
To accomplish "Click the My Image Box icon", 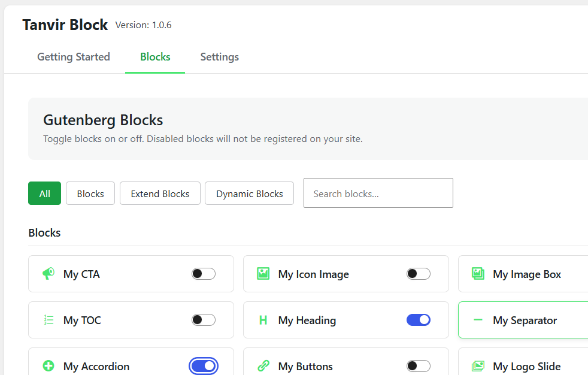I will [x=478, y=274].
